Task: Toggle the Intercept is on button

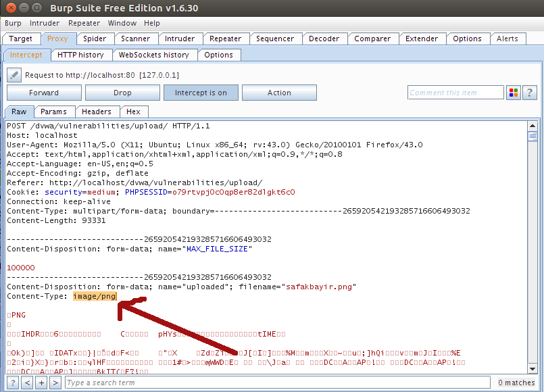Action: coord(201,93)
